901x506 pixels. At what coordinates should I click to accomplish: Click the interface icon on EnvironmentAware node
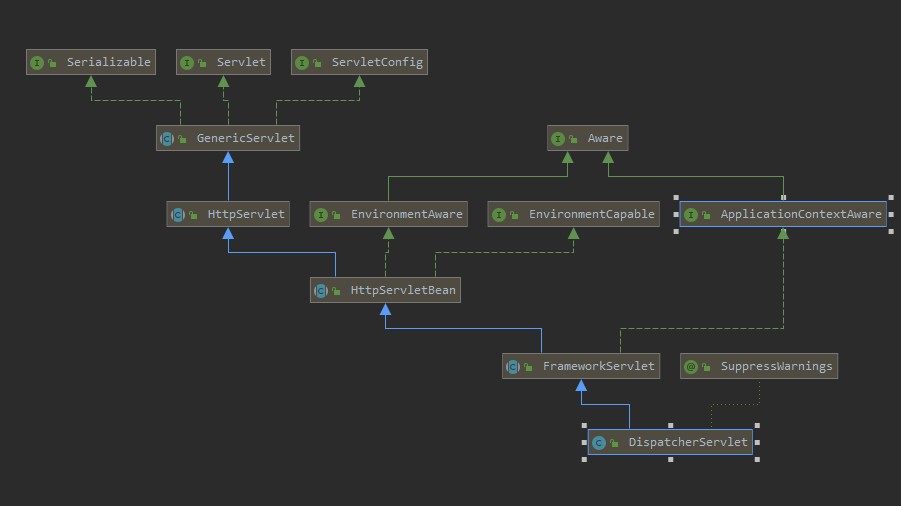pyautogui.click(x=320, y=214)
